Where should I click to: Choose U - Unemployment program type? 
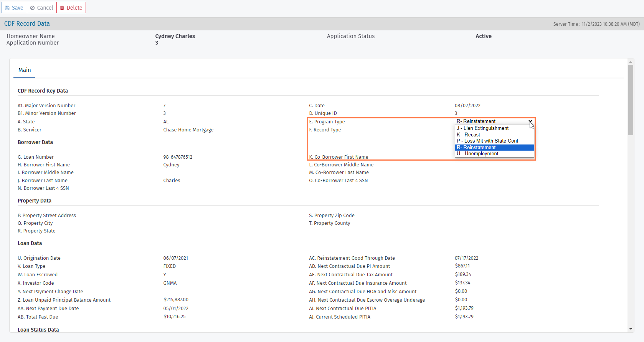pos(477,154)
